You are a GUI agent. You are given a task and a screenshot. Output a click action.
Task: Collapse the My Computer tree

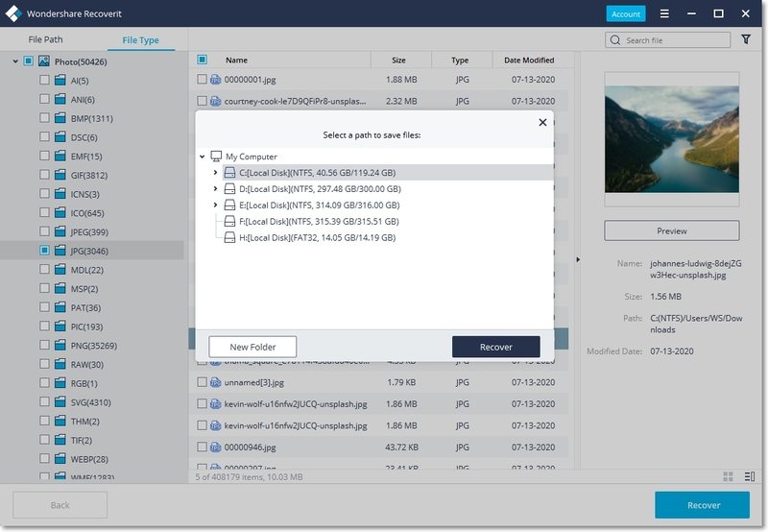pos(203,157)
